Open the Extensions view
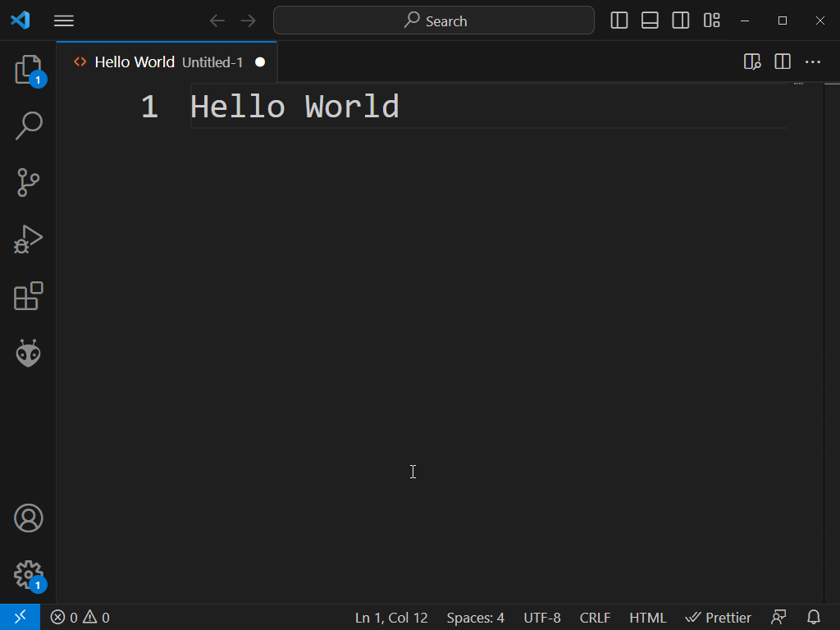Viewport: 840px width, 630px height. point(29,295)
